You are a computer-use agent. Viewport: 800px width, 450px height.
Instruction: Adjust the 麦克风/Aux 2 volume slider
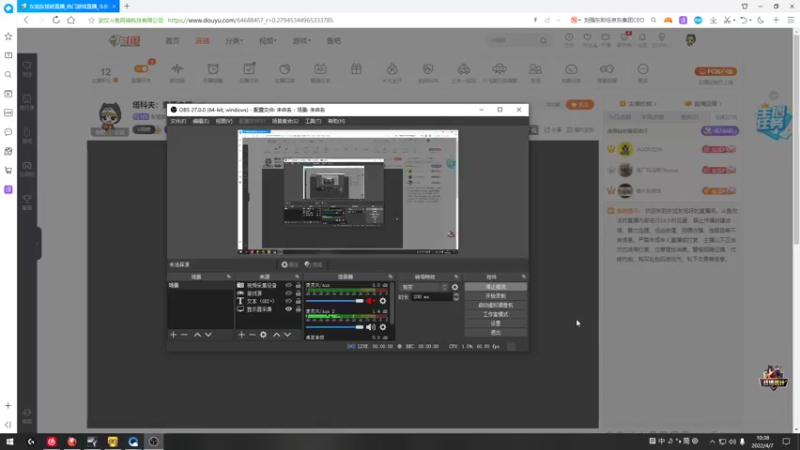pos(335,327)
